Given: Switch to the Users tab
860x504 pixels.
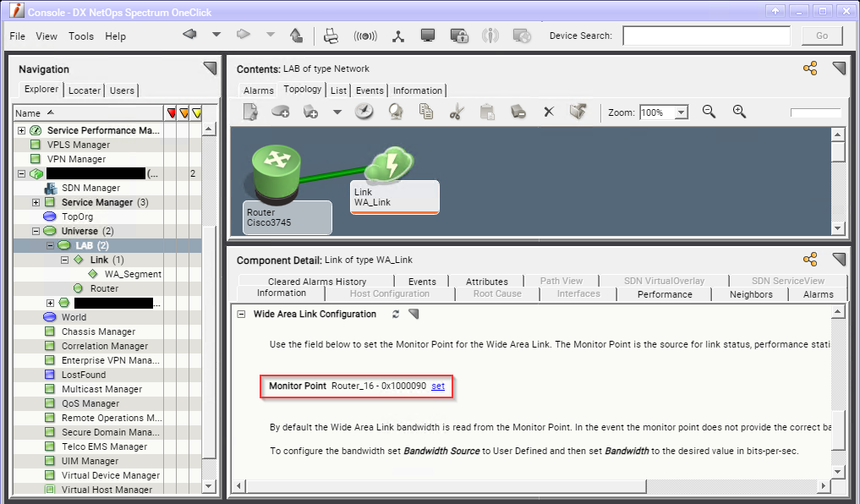Looking at the screenshot, I should [x=122, y=90].
